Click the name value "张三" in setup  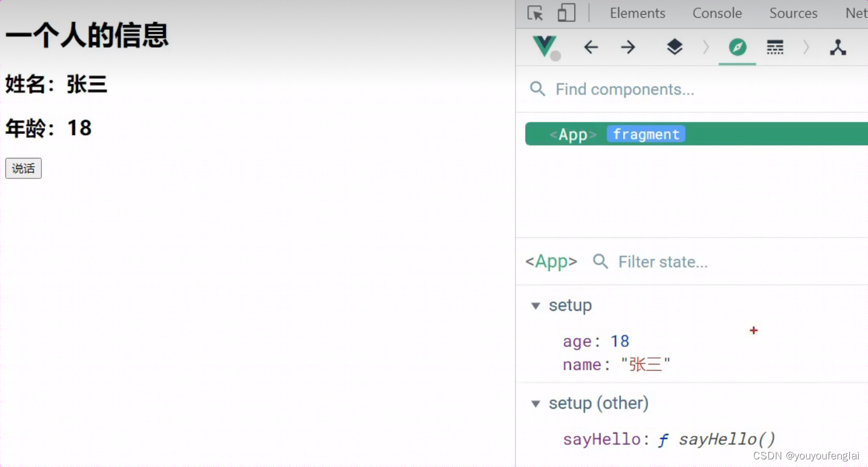tap(646, 365)
